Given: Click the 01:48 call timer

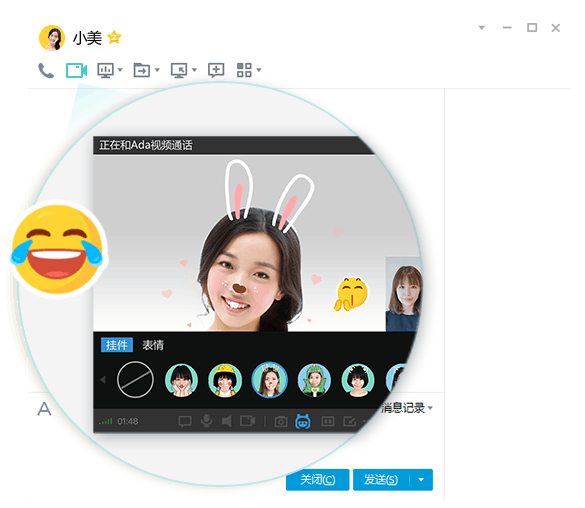Looking at the screenshot, I should (128, 421).
